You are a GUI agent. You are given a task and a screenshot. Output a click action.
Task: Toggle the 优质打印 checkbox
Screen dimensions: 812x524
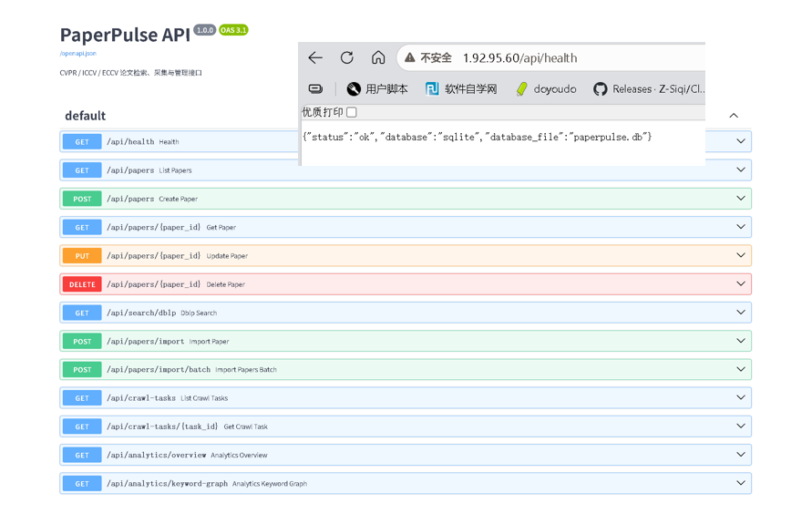352,112
